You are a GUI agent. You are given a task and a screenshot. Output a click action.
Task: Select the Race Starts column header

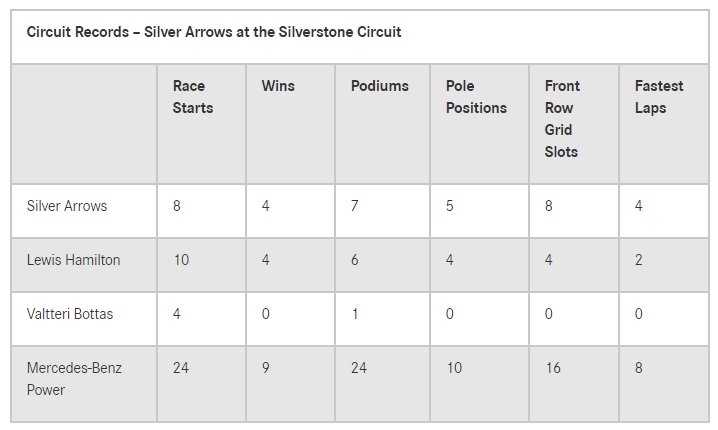[193, 97]
